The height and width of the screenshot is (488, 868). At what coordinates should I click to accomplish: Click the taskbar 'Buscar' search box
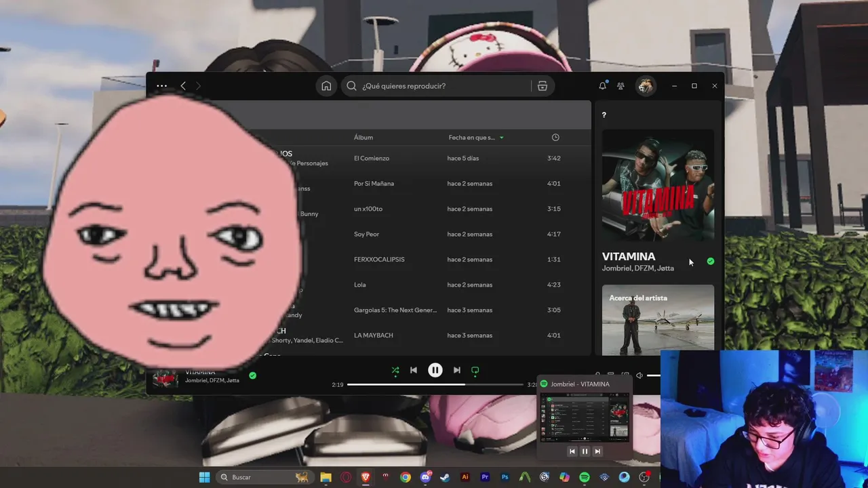coord(264,477)
